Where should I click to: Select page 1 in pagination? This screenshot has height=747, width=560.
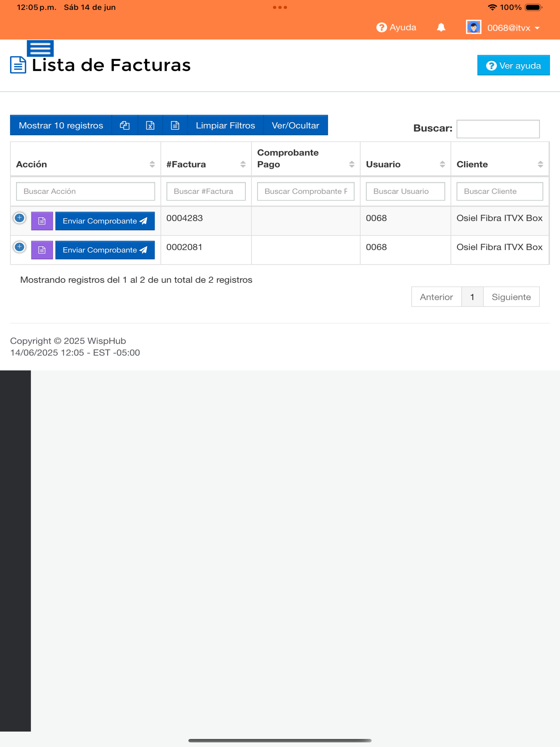click(x=472, y=297)
